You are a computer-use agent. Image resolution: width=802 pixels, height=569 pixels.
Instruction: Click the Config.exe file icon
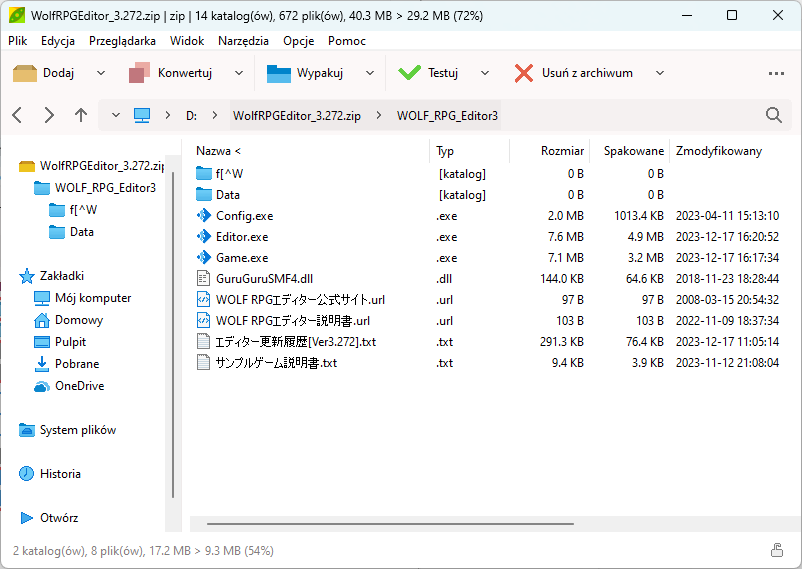tap(204, 215)
